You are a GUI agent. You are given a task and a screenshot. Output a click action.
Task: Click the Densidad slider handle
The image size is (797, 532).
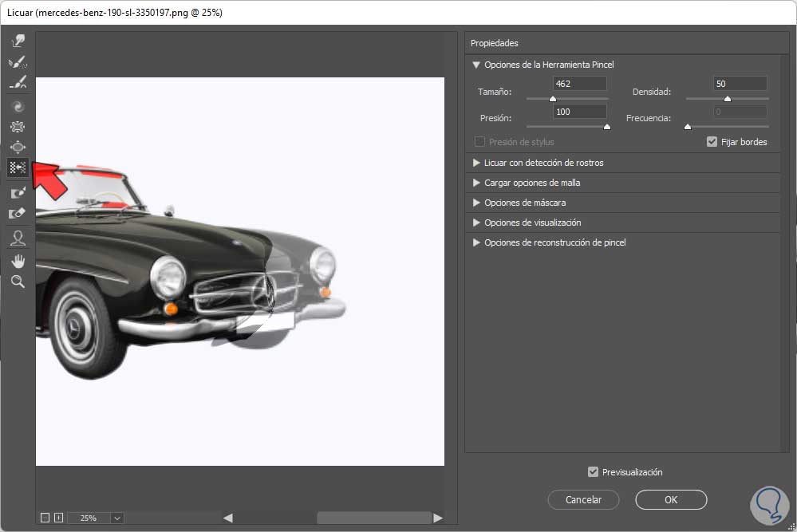point(728,99)
